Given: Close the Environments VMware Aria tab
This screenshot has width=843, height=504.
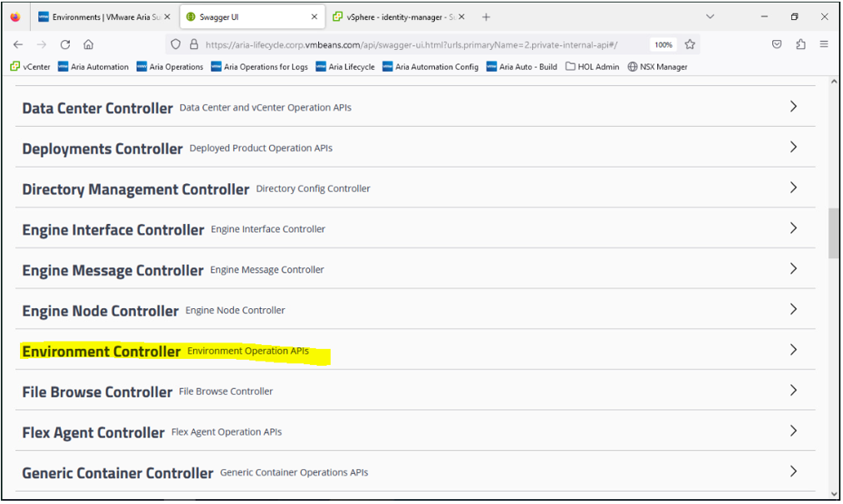Looking at the screenshot, I should point(167,17).
